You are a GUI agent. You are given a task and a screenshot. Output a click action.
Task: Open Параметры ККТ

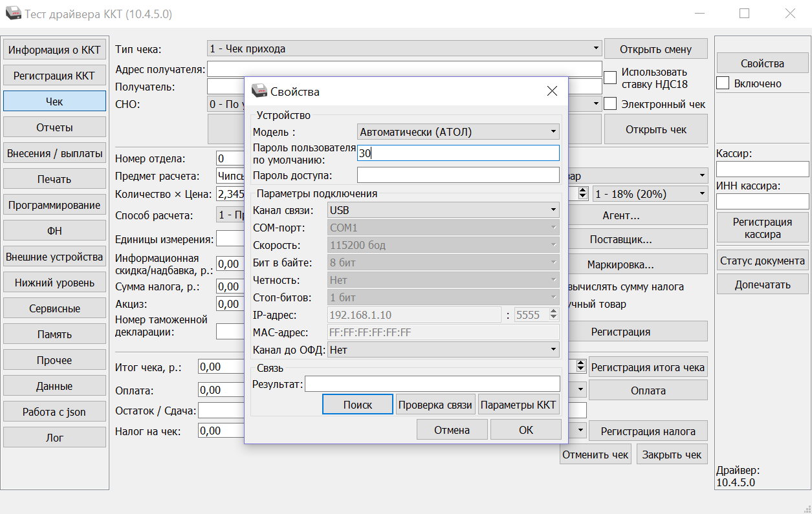(519, 405)
